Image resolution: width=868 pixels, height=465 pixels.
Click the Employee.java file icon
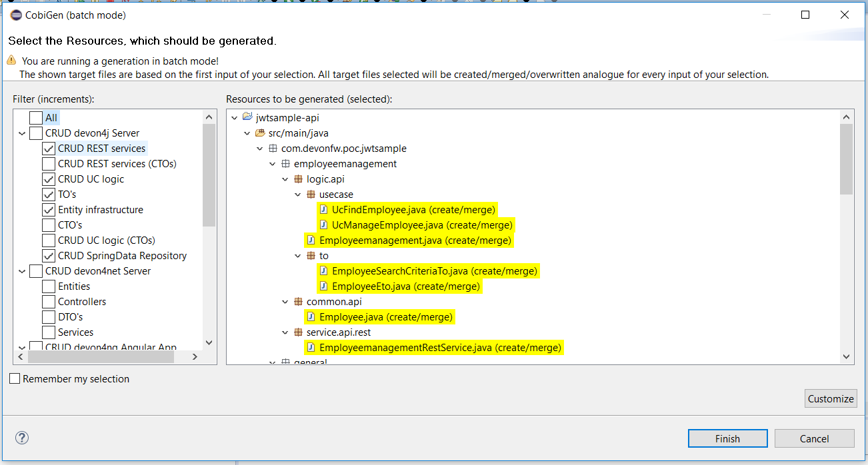[x=311, y=317]
